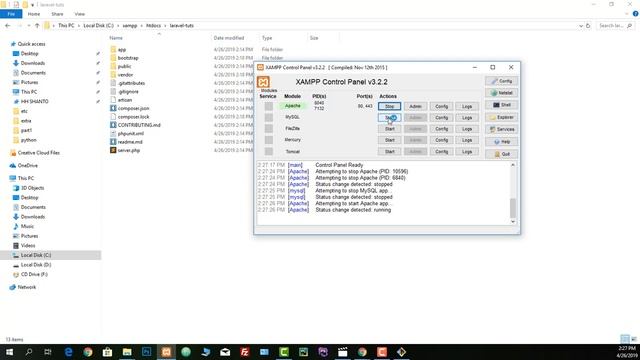This screenshot has width=640, height=360.
Task: Open Microsoft Edge from taskbar
Action: pos(68,351)
